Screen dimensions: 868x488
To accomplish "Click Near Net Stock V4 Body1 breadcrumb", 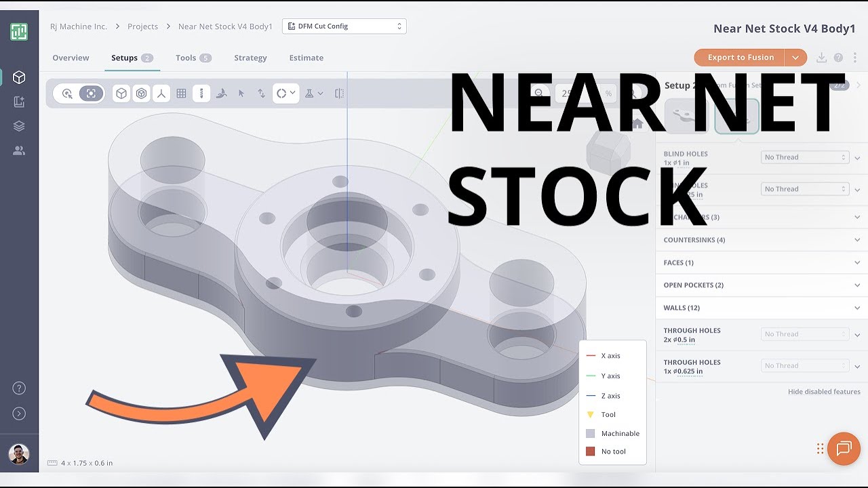I will coord(225,26).
